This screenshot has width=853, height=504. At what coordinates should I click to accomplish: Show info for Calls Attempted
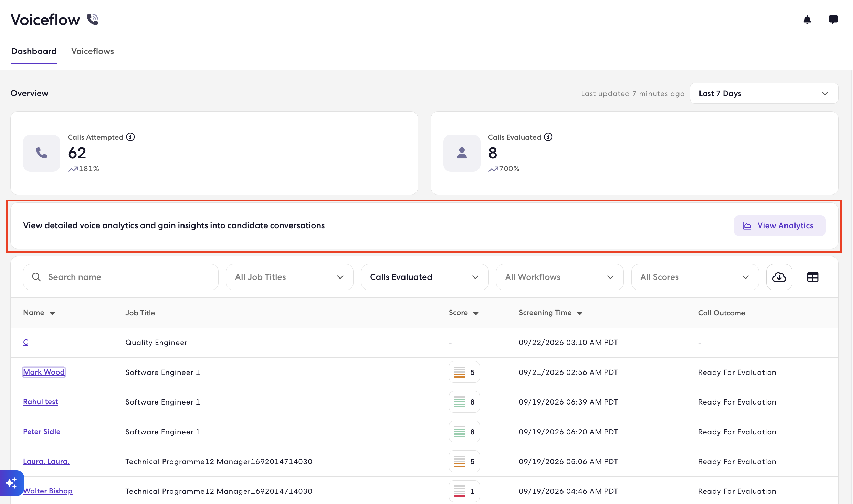coord(130,137)
